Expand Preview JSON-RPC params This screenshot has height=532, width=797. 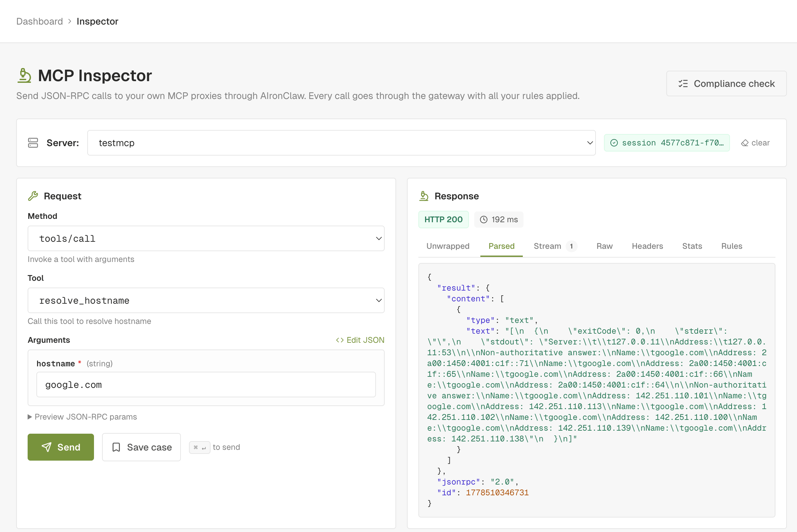(82, 417)
